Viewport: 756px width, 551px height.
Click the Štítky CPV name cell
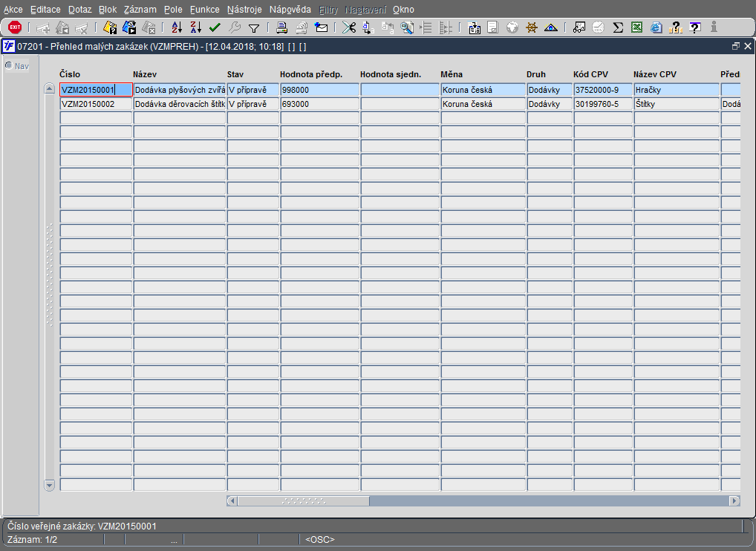[x=677, y=104]
